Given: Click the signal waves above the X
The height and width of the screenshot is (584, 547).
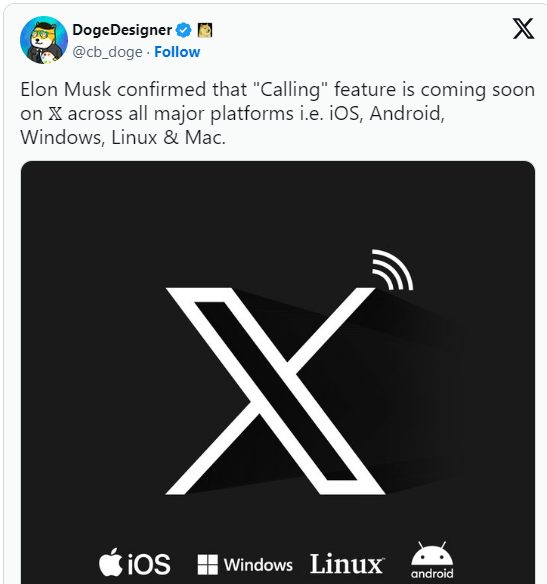Looking at the screenshot, I should 392,270.
